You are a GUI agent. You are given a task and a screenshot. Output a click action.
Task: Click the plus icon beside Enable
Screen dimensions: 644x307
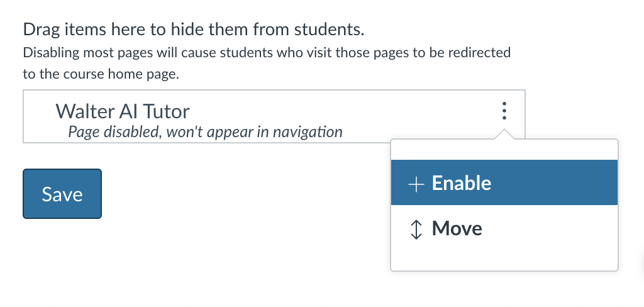click(416, 184)
